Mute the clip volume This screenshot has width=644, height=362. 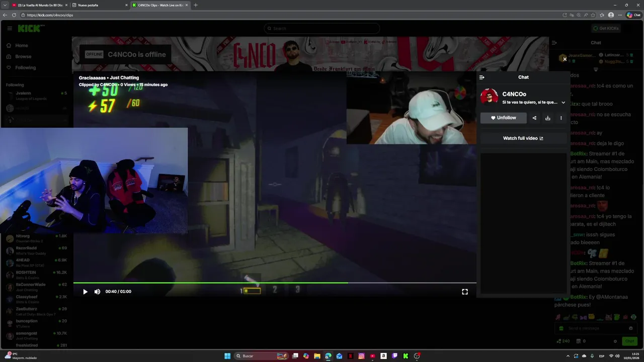click(97, 292)
